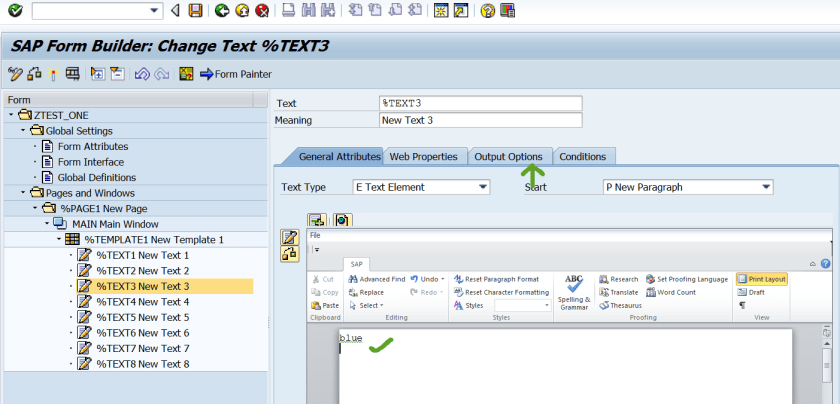Open the Select dropdown in the ribbon
840x404 pixels.
pyautogui.click(x=366, y=305)
